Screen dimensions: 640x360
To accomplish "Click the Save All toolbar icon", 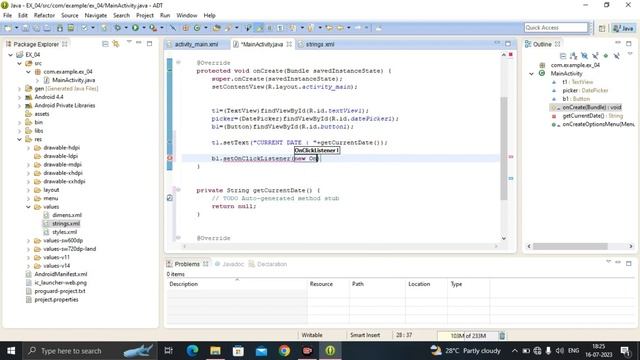I will point(36,28).
